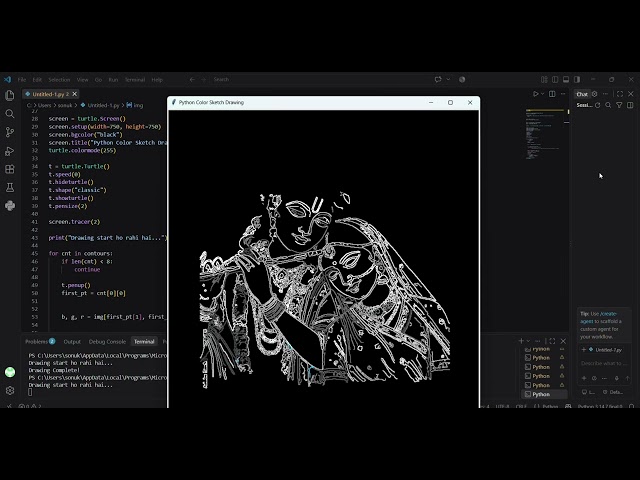The height and width of the screenshot is (480, 640).
Task: Click the green account avatar icon
Action: point(9,372)
